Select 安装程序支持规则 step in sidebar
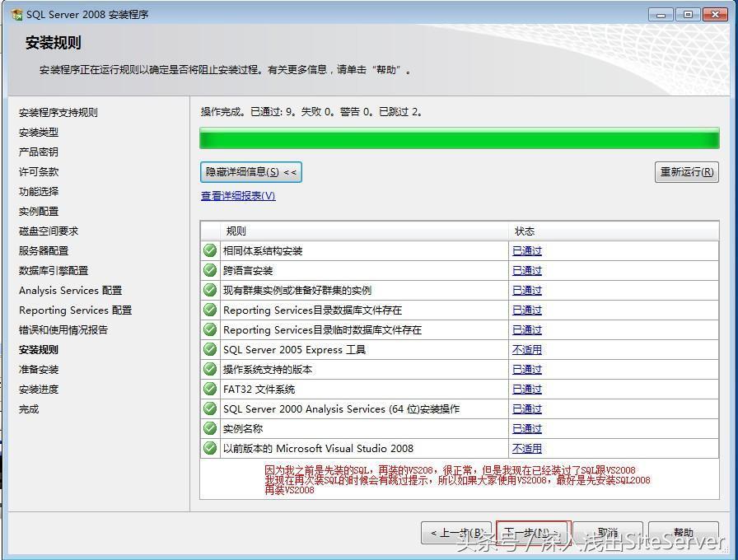The image size is (738, 560). [x=58, y=113]
